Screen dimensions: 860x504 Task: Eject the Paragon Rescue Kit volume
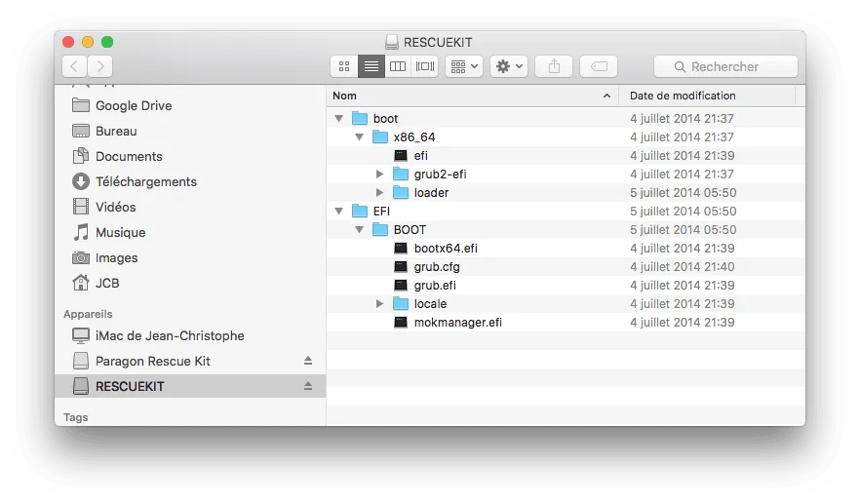point(308,361)
